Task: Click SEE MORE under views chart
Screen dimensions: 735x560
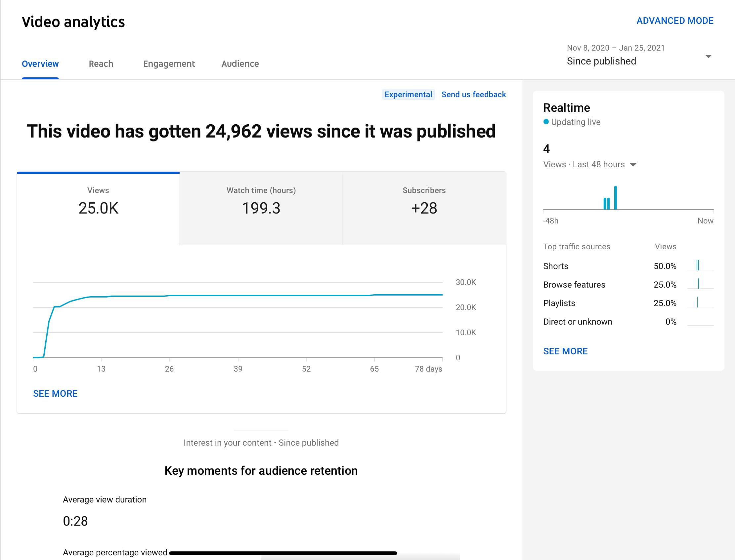Action: pos(55,393)
